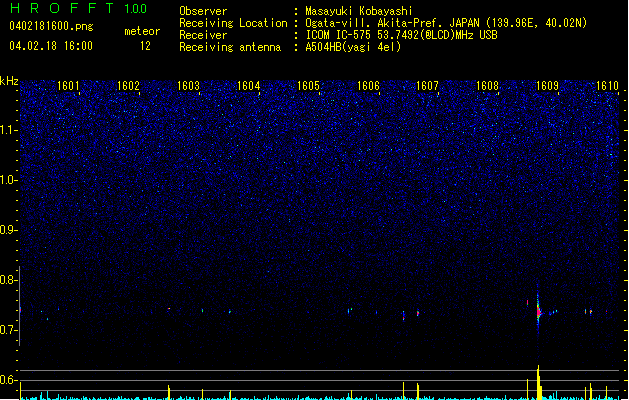Click the meteor count label

(x=142, y=31)
